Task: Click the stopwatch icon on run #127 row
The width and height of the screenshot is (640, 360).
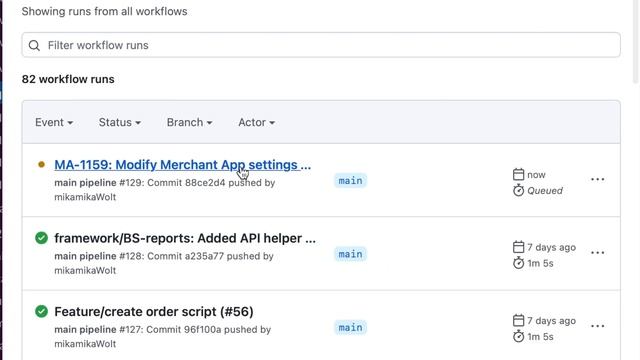Action: pyautogui.click(x=518, y=336)
